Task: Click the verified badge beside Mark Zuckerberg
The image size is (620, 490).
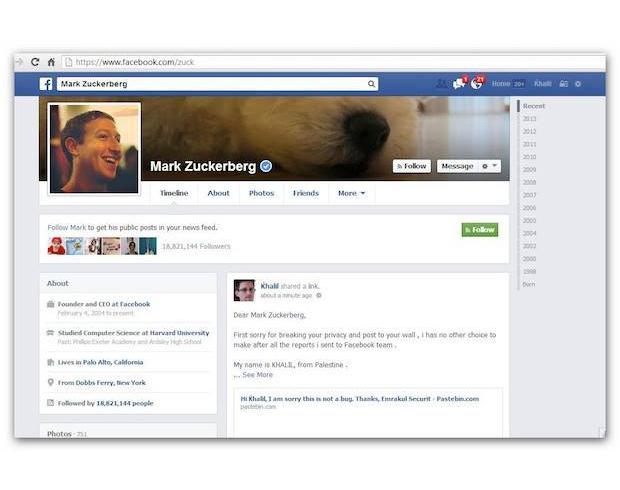Action: click(x=266, y=166)
